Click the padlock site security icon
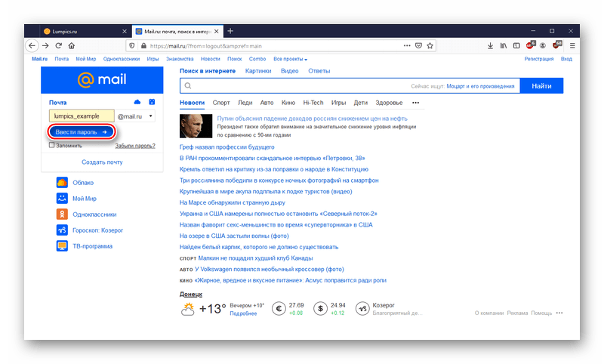 click(143, 46)
